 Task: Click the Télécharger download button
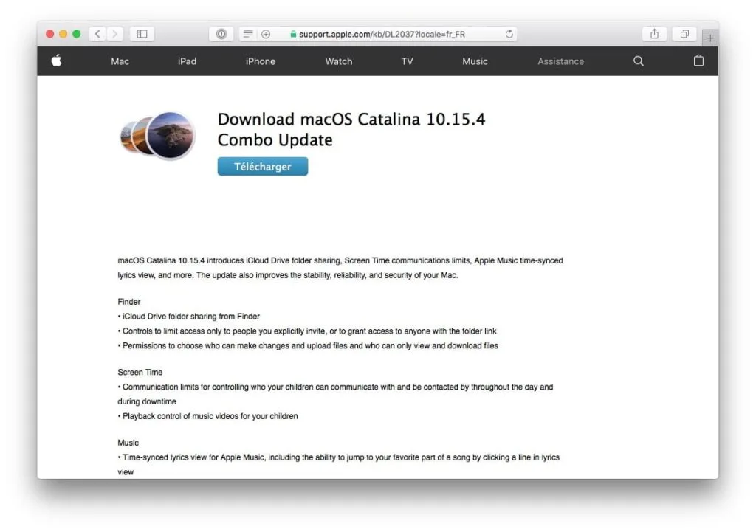coord(263,166)
